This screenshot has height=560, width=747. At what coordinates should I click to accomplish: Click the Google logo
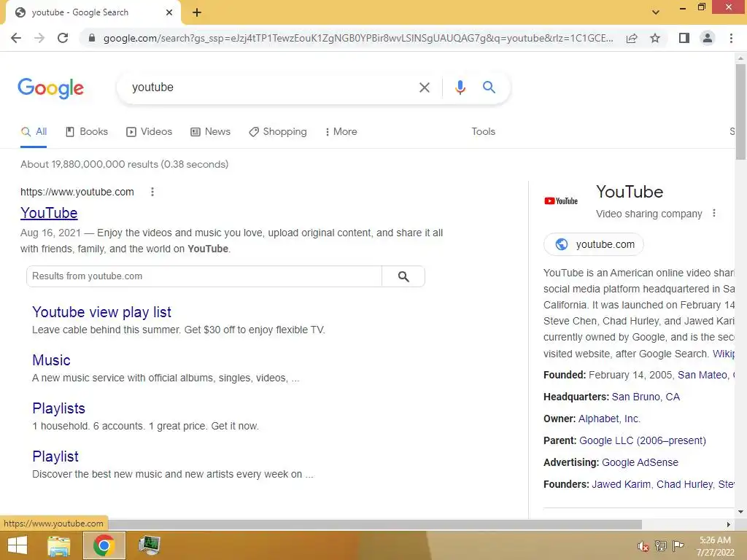point(50,88)
